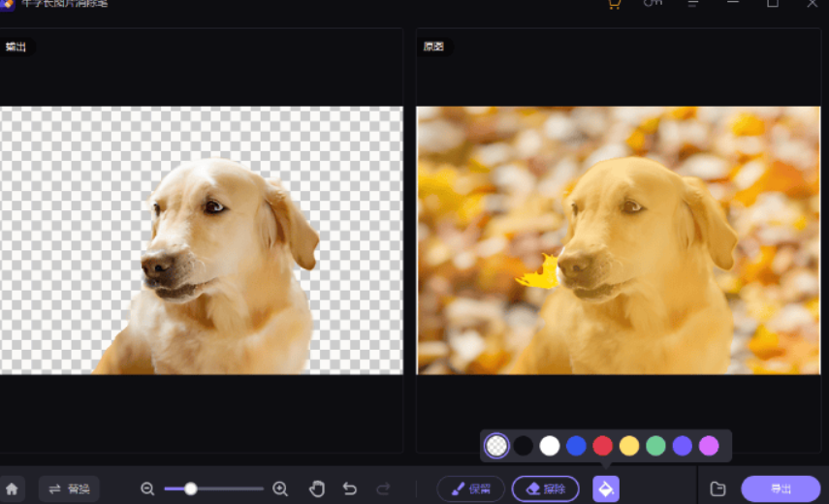
Task: Open the folder icon beside export
Action: click(717, 489)
